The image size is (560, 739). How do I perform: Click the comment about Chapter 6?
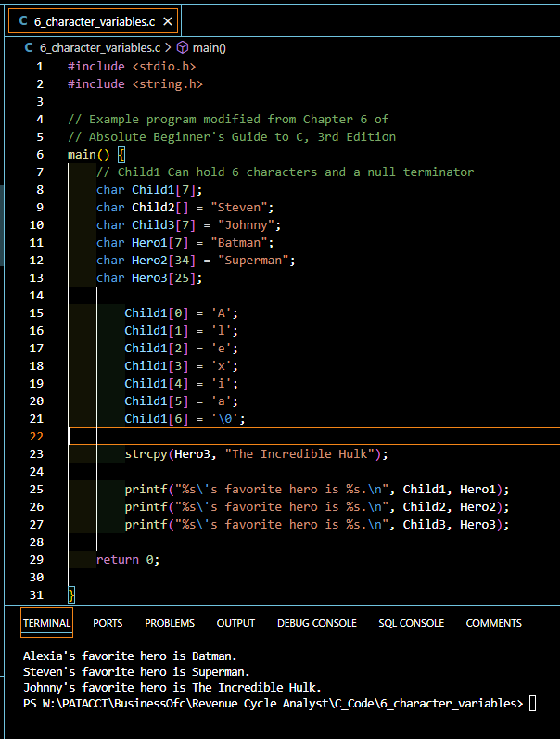[x=228, y=120]
